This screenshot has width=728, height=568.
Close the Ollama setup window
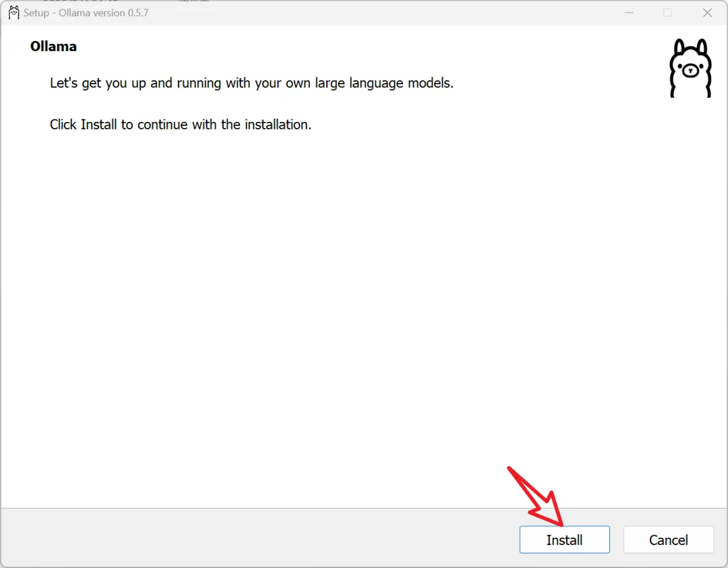click(707, 13)
